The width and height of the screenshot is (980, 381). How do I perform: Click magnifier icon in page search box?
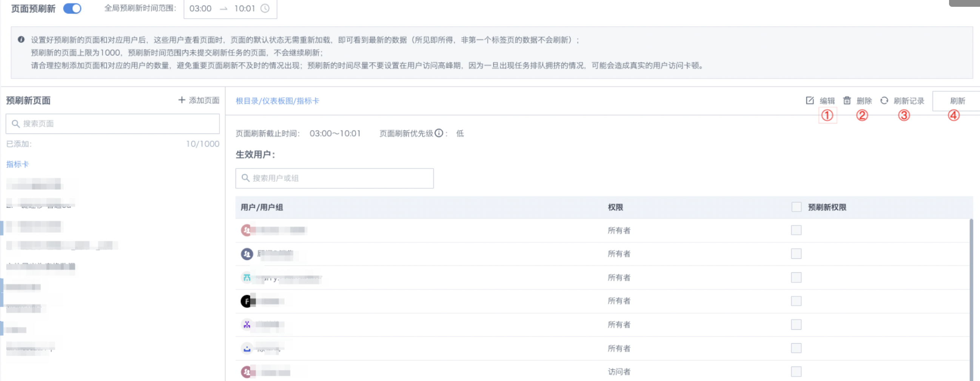(x=15, y=124)
